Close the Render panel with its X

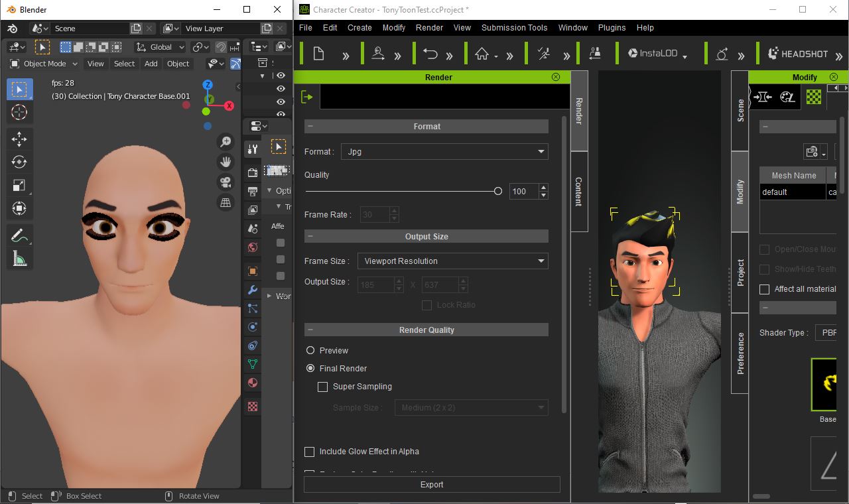click(x=556, y=77)
